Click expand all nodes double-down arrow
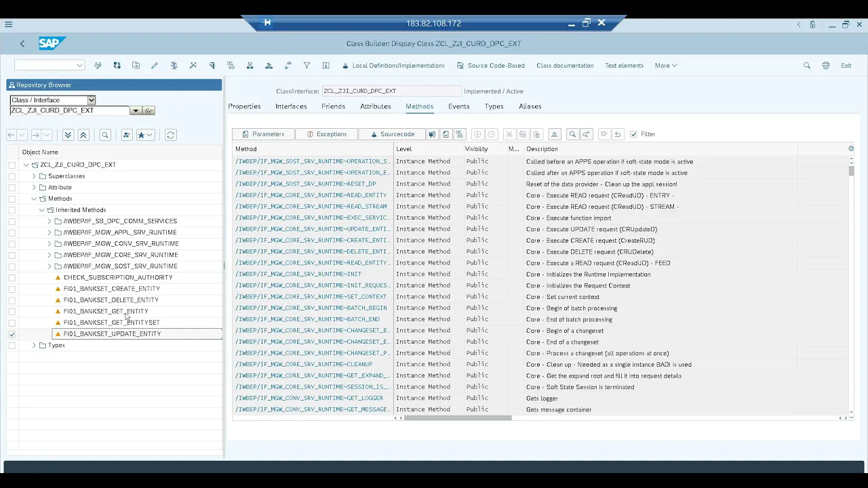868x488 pixels. (x=68, y=135)
